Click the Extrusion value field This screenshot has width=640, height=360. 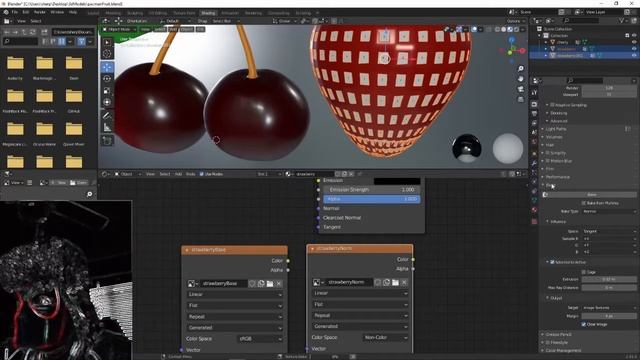coord(609,280)
